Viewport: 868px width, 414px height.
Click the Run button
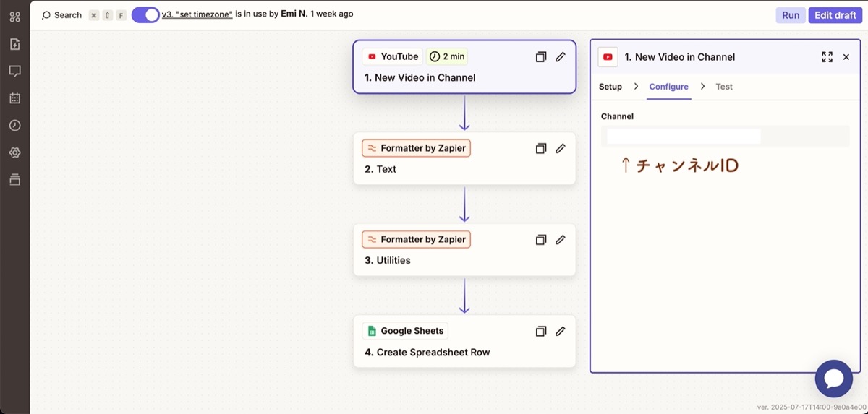791,15
